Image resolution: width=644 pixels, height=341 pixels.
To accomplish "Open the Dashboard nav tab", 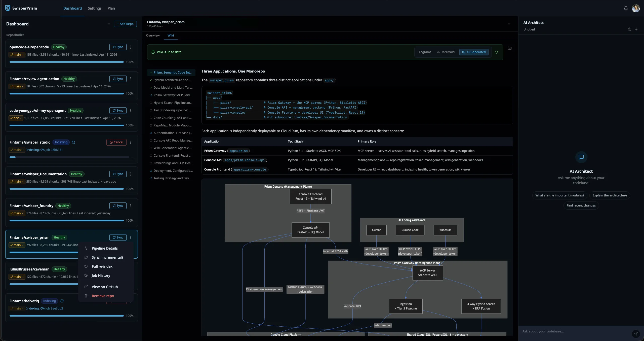I will [x=72, y=8].
